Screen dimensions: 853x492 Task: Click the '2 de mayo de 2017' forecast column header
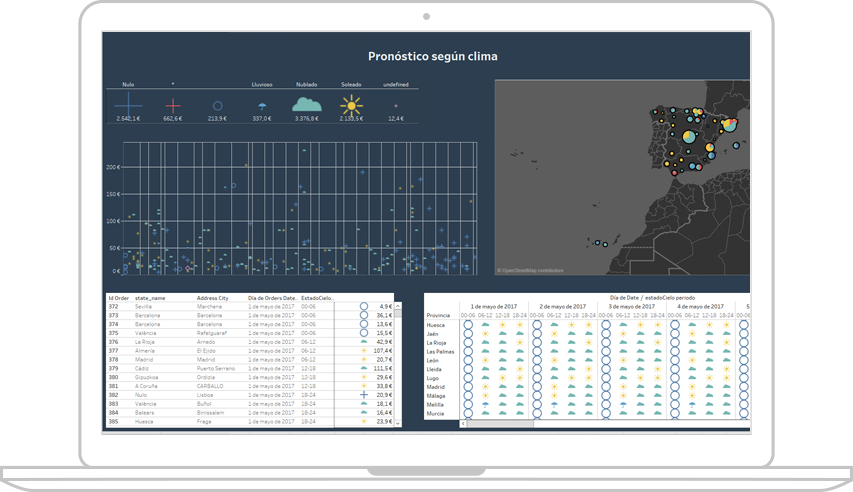click(563, 306)
